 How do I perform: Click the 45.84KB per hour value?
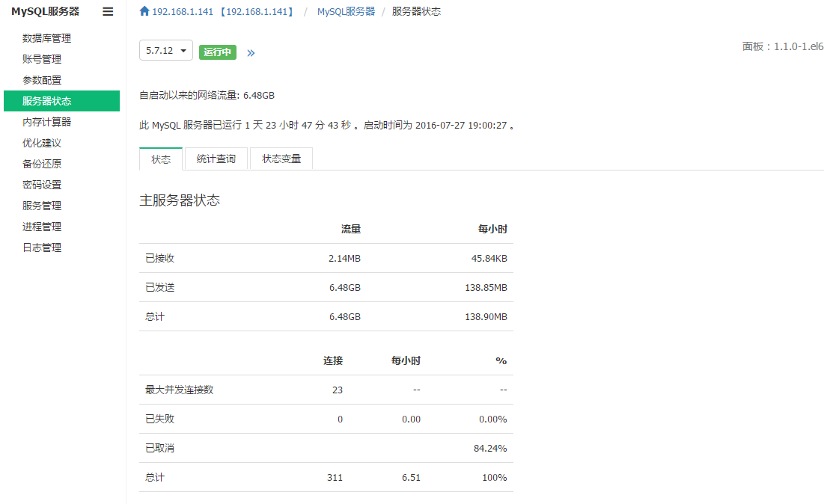pos(489,259)
